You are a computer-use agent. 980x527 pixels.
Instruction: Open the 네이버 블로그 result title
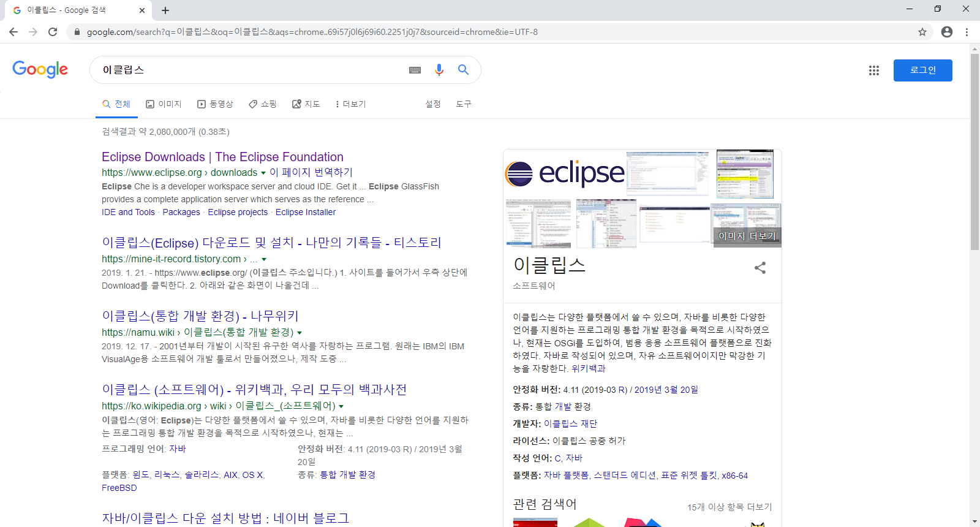(225, 518)
